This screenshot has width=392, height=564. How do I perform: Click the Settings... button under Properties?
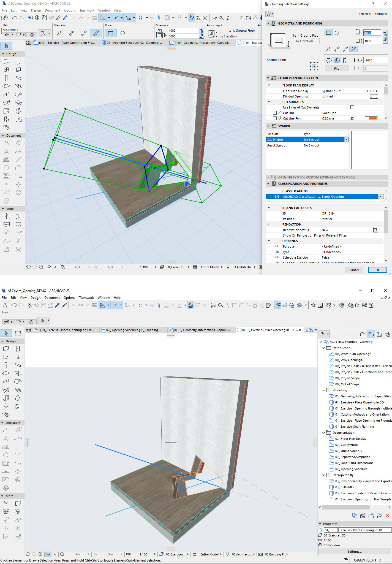[355, 552]
